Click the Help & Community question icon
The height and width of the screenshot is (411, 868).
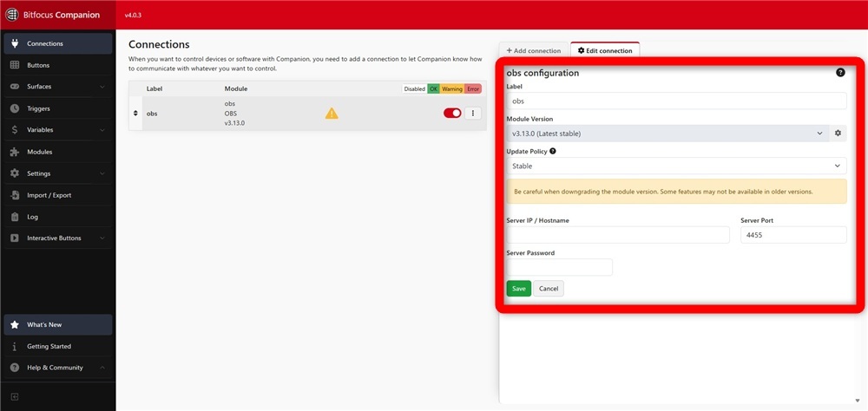[15, 368]
